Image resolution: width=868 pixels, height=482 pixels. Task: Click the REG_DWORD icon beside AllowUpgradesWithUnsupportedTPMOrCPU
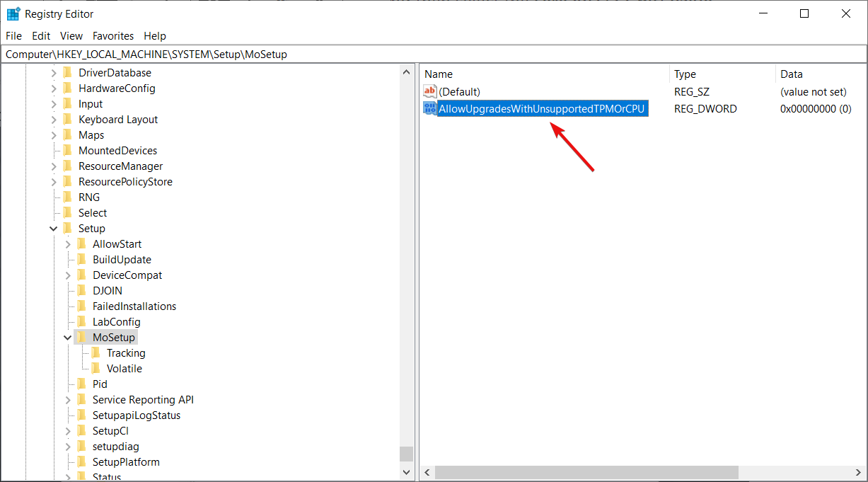point(429,108)
